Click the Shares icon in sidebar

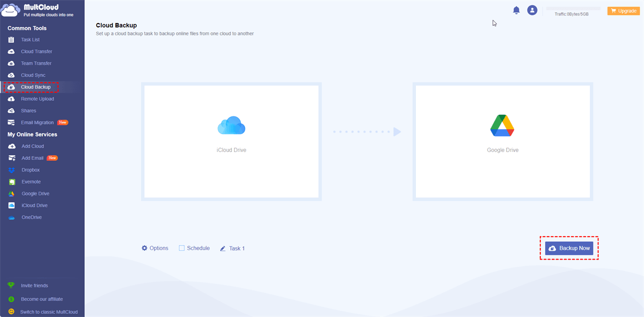(x=11, y=110)
